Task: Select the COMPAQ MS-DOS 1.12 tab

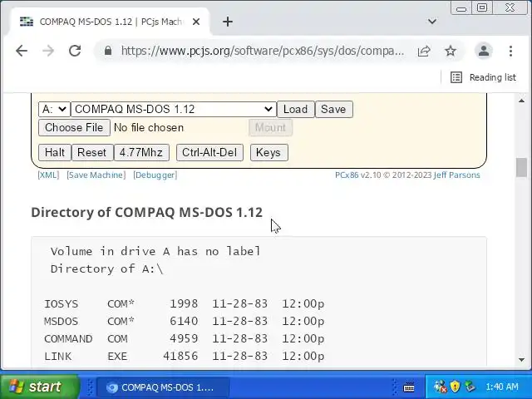Action: 109,22
